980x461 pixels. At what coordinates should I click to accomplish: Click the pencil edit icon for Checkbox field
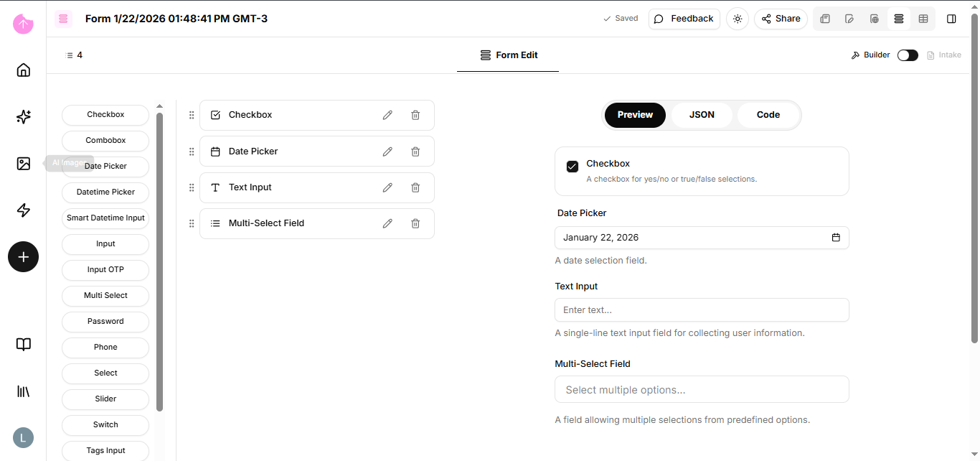point(387,115)
